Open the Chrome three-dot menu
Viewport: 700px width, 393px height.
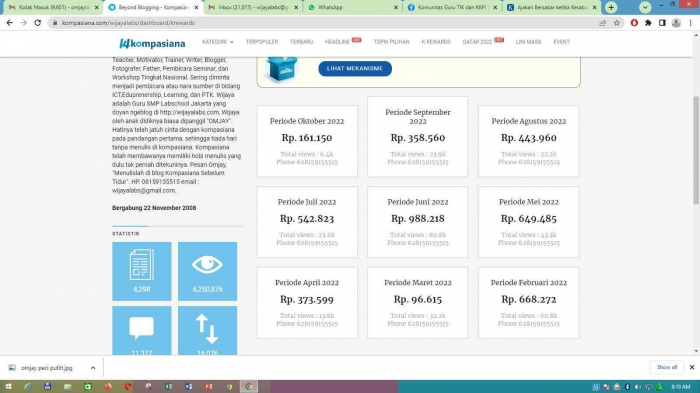coord(691,23)
